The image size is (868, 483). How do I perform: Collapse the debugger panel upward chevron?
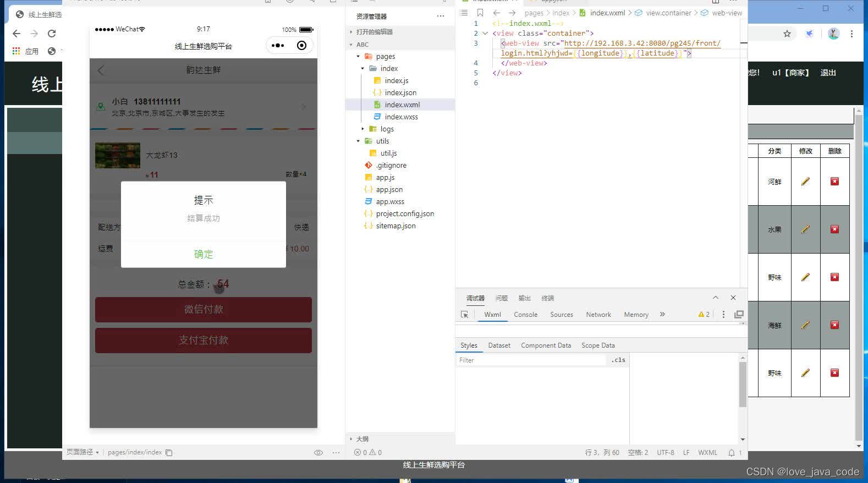(x=716, y=298)
